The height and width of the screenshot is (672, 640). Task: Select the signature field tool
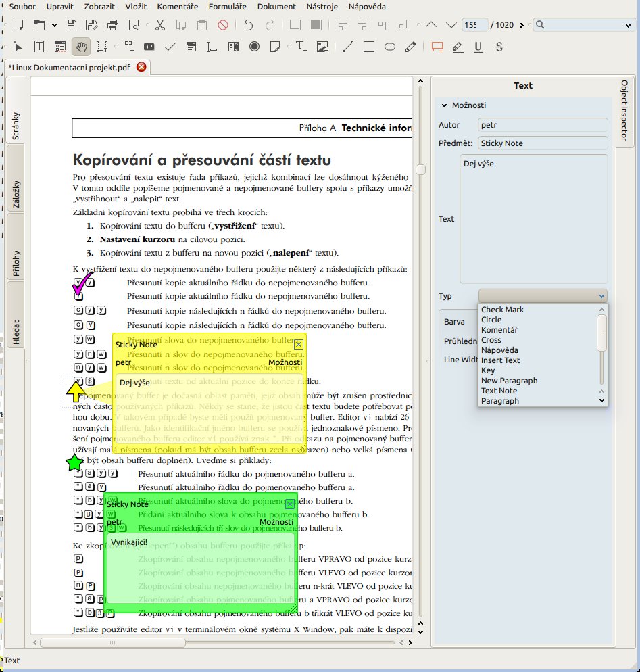click(275, 47)
